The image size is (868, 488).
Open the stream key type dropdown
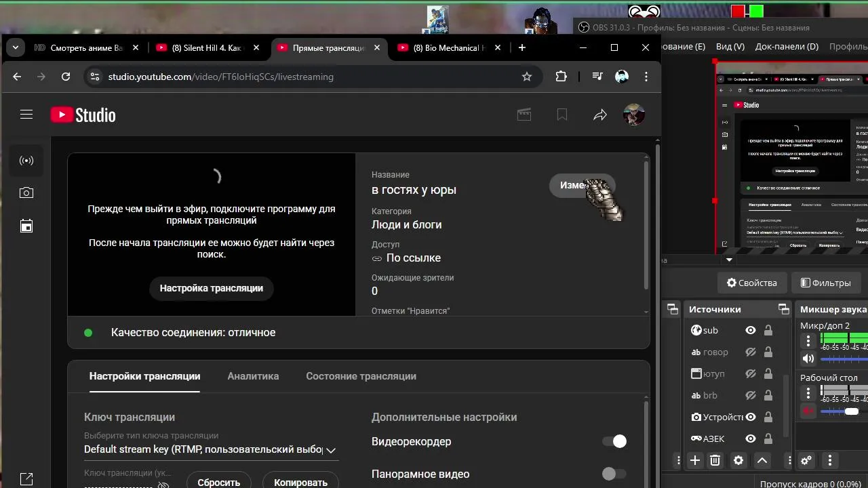tap(211, 449)
